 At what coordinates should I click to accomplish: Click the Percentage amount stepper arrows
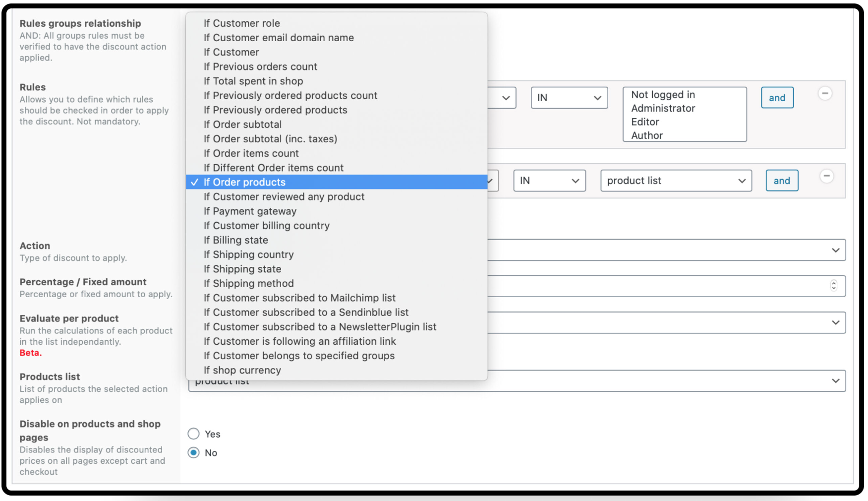[833, 286]
